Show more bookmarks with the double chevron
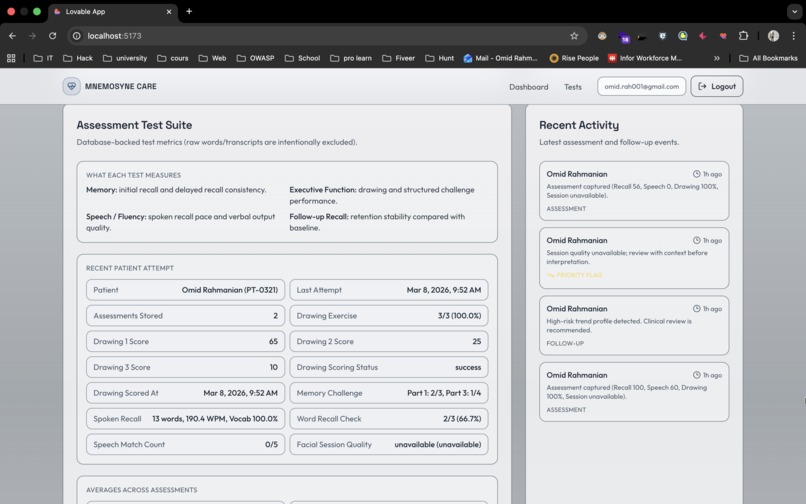This screenshot has width=806, height=504. point(717,58)
